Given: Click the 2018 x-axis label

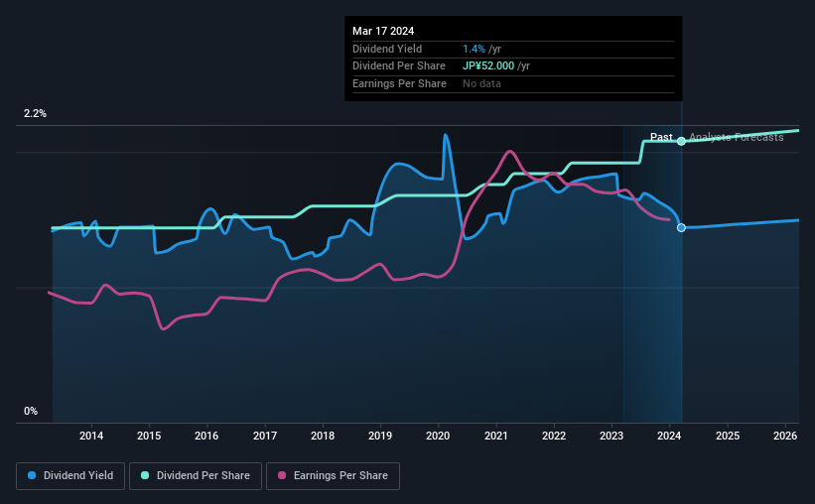Looking at the screenshot, I should (323, 436).
